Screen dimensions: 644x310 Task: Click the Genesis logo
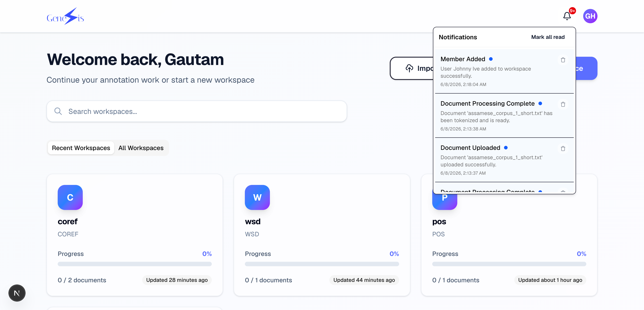[65, 16]
